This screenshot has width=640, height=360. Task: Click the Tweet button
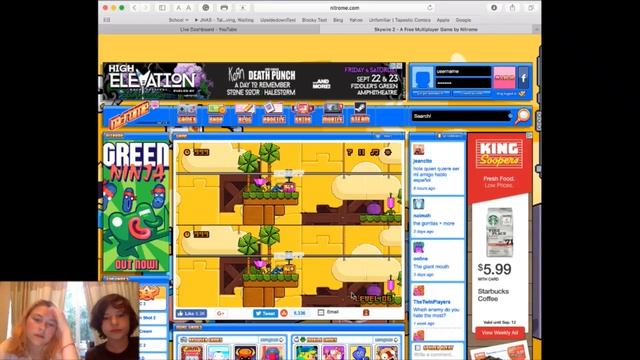coord(266,313)
